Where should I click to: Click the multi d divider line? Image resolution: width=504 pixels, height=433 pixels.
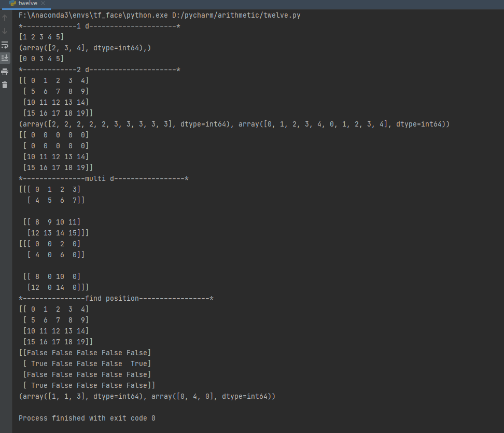pos(103,178)
